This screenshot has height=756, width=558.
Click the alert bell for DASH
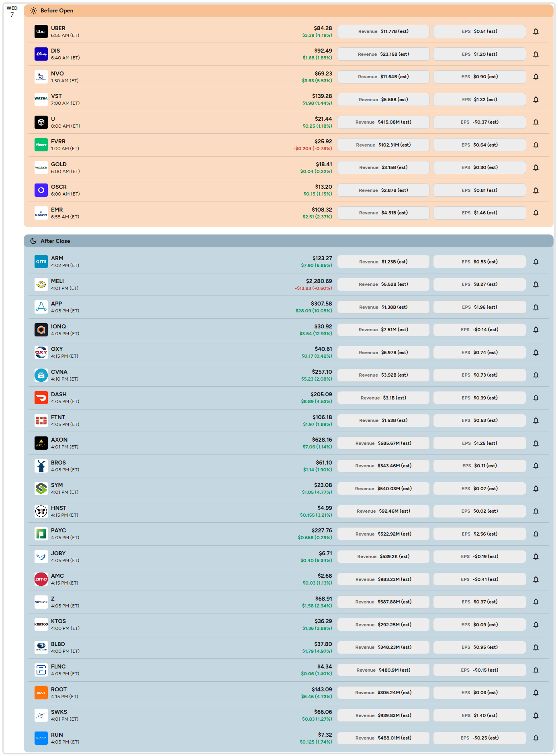click(536, 398)
